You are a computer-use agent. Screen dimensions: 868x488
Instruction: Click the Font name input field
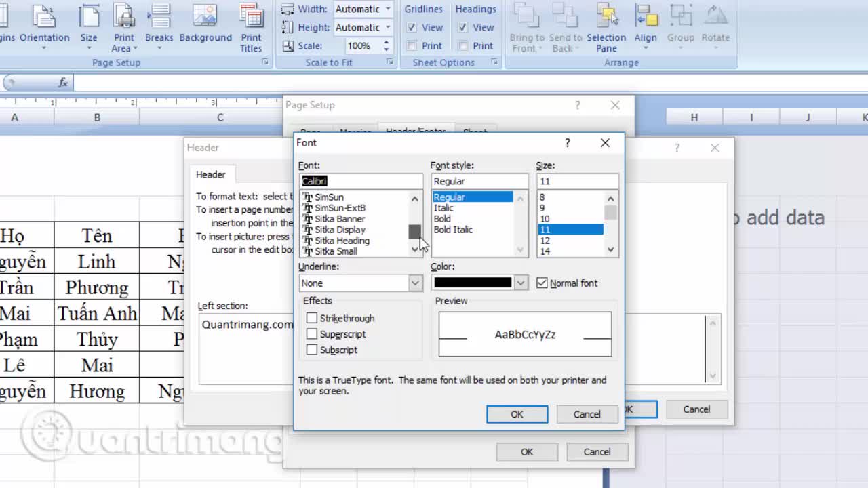pyautogui.click(x=361, y=181)
